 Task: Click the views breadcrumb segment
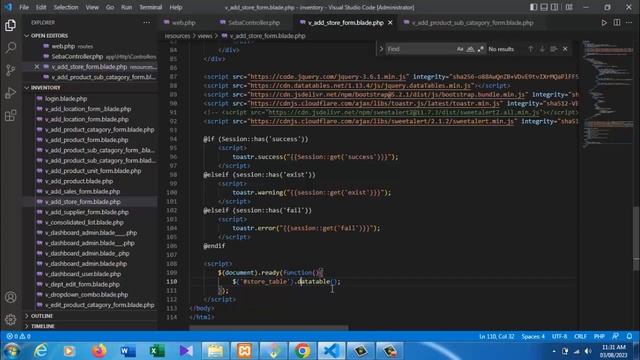click(x=204, y=36)
